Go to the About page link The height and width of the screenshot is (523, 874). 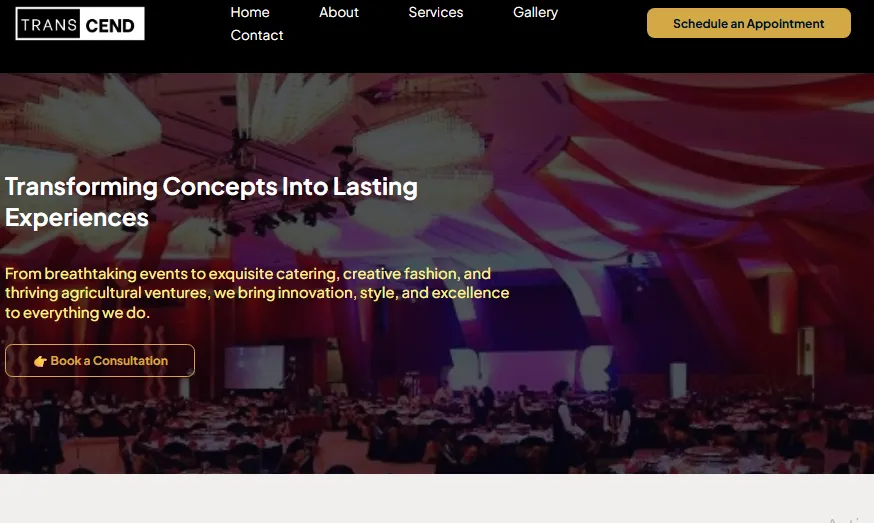click(339, 12)
